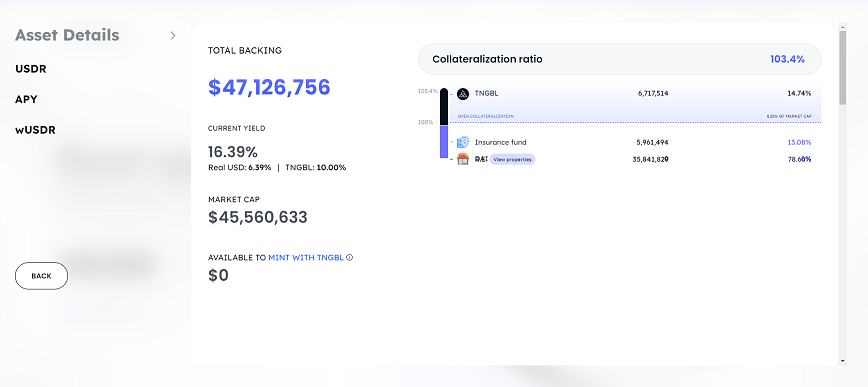Expand Asset Details with the chevron arrow
This screenshot has width=868, height=387.
[x=173, y=35]
